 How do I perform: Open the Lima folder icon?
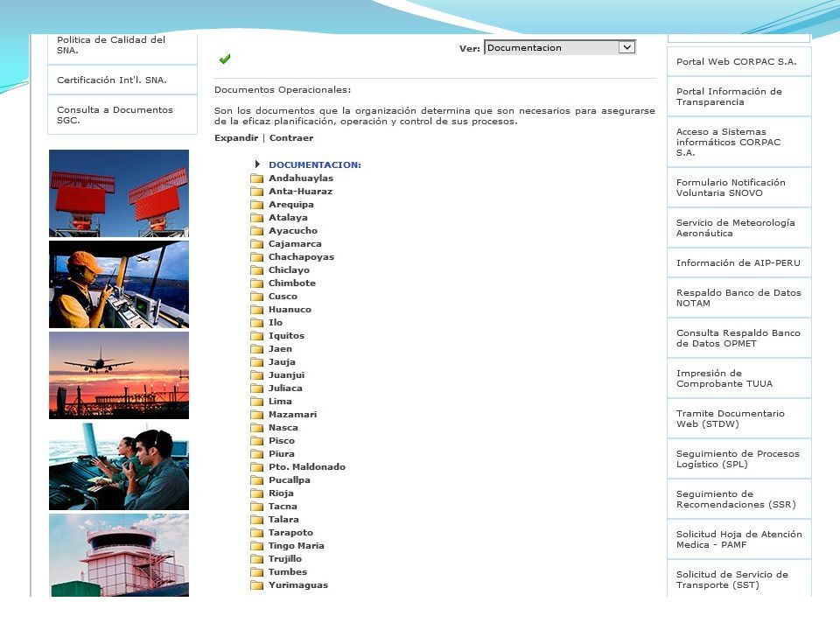pyautogui.click(x=256, y=402)
